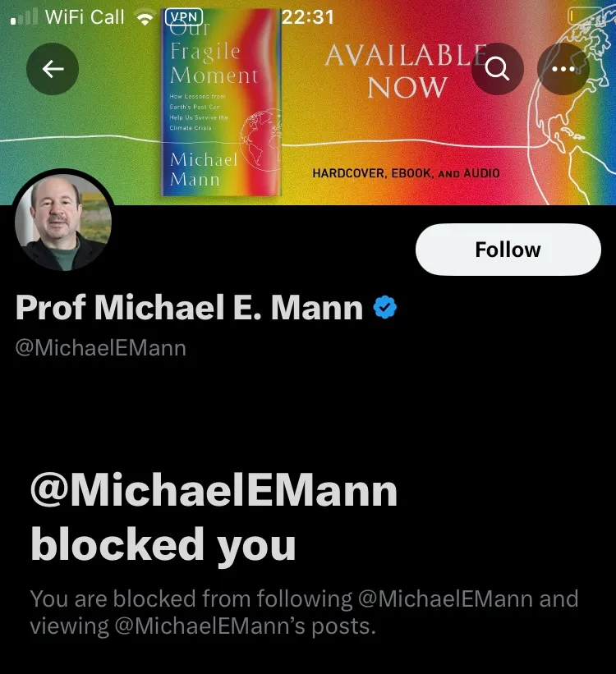Image resolution: width=616 pixels, height=674 pixels.
Task: Tap the globe outline in header banner
Action: pyautogui.click(x=572, y=103)
